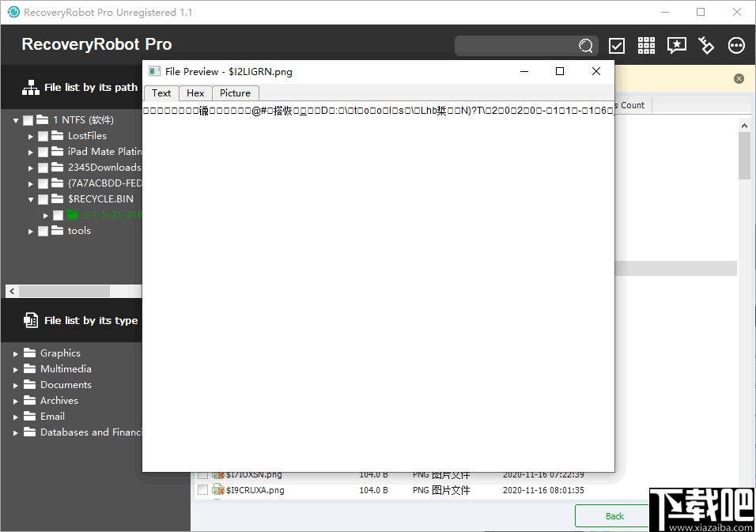The image size is (756, 532).
Task: Click the 2345Downloads folder icon
Action: [58, 167]
